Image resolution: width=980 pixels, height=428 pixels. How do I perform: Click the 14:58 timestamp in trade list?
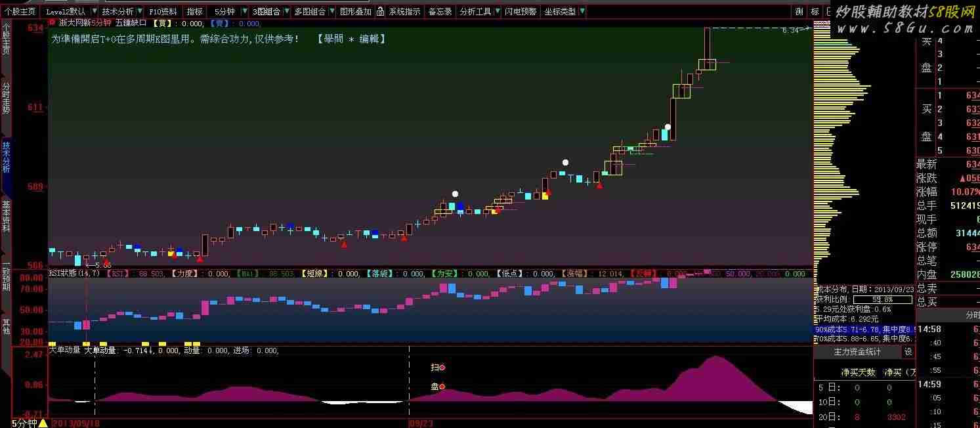point(929,329)
